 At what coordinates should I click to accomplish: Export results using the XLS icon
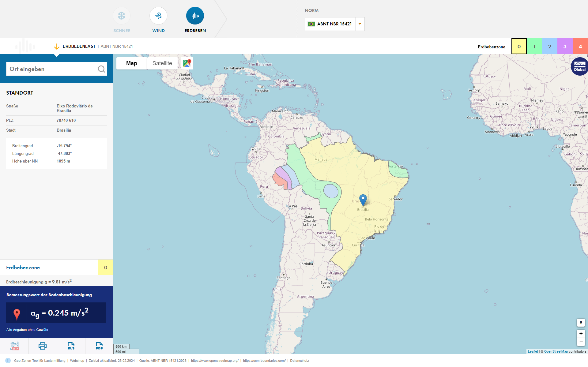click(x=71, y=346)
